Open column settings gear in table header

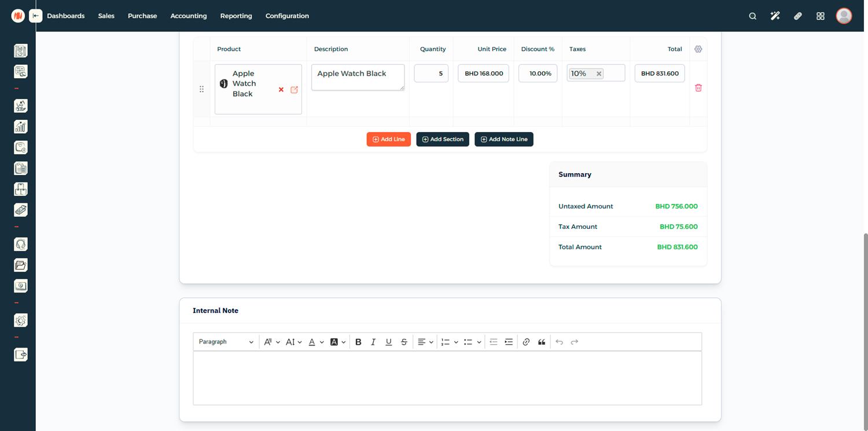698,49
